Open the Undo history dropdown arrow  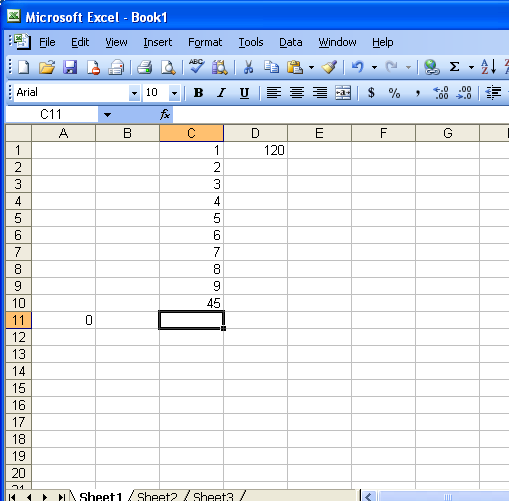pyautogui.click(x=374, y=68)
